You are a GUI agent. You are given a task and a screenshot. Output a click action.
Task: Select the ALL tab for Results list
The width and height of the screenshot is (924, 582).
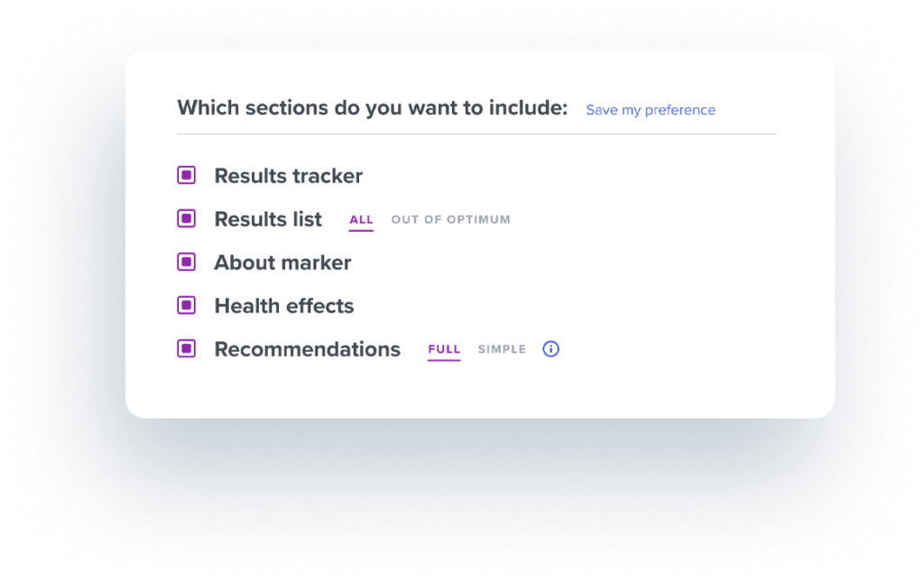click(x=361, y=220)
